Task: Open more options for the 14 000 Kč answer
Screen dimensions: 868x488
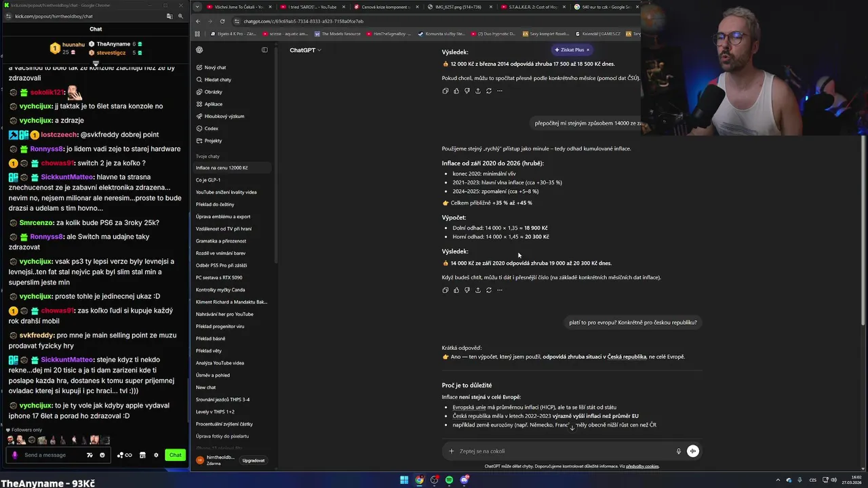Action: pos(500,290)
